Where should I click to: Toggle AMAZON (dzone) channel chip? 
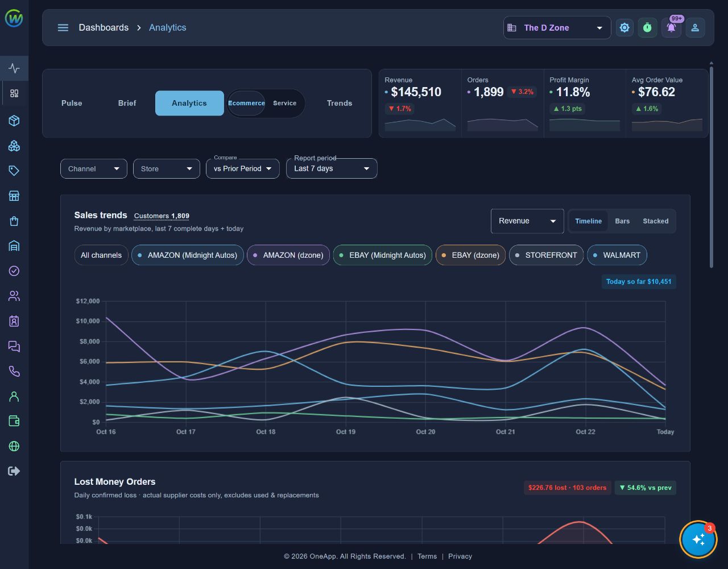(x=288, y=255)
